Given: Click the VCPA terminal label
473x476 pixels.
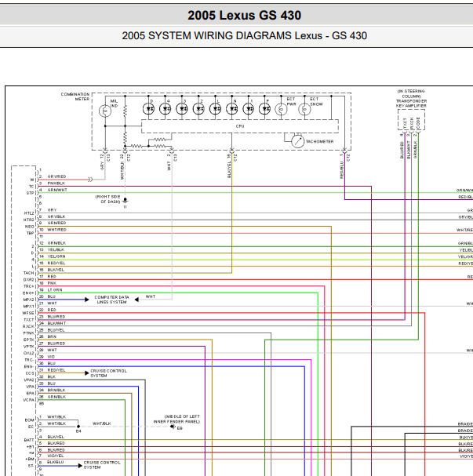Looking at the screenshot, I should click(x=29, y=400).
